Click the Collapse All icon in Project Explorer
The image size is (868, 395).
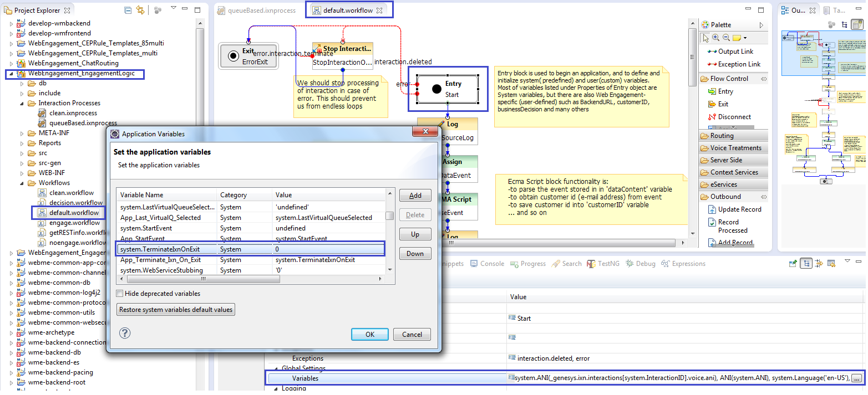click(x=128, y=11)
